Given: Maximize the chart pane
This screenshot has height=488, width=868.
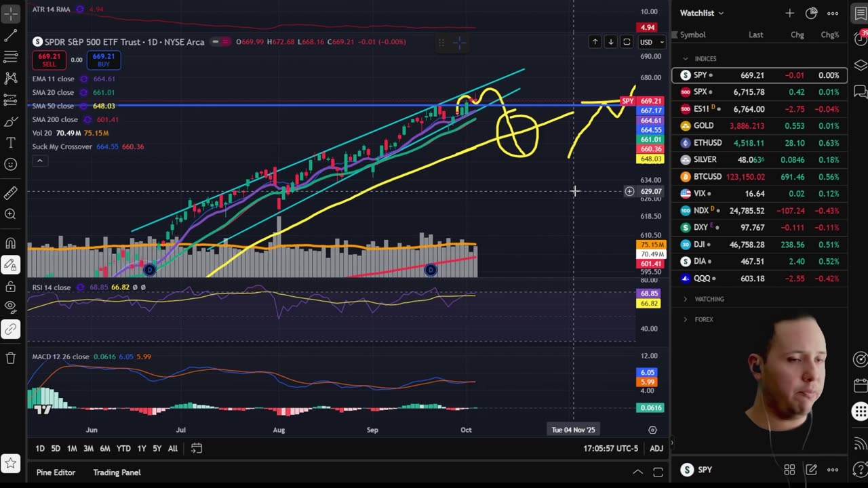Looking at the screenshot, I should [x=627, y=42].
